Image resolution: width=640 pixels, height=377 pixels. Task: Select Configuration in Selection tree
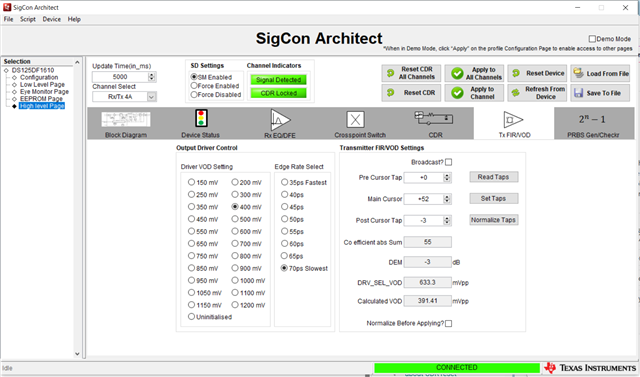coord(39,77)
